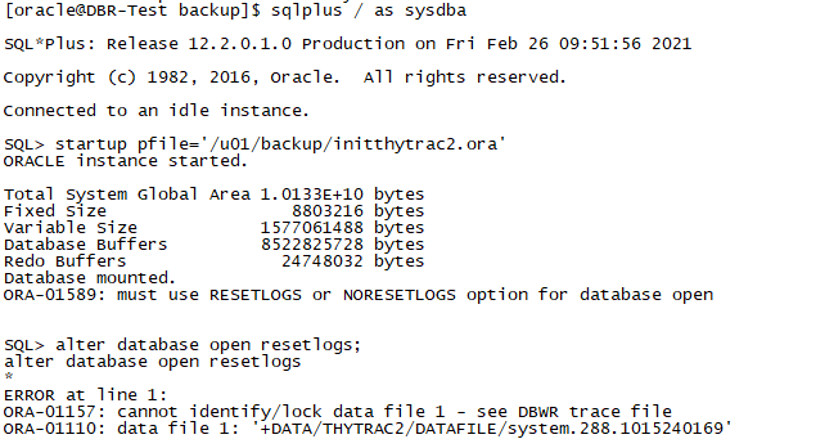Viewport: 819px width, 446px height.
Task: Click the startup pfile command line
Action: click(255, 144)
